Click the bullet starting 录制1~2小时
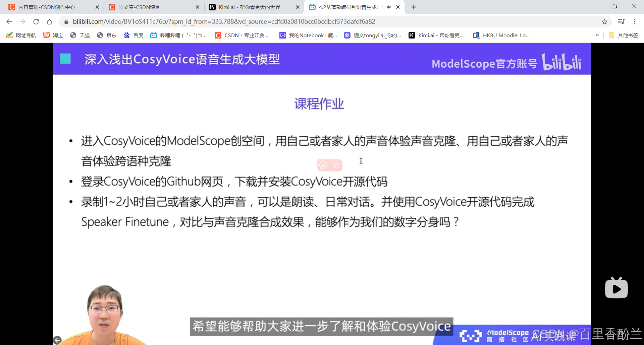 tap(308, 212)
